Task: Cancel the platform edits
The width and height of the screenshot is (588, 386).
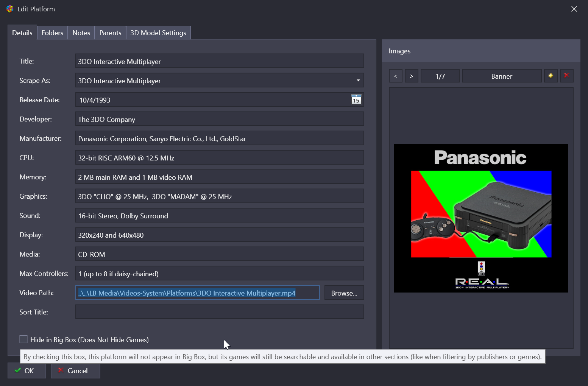Action: coord(75,371)
